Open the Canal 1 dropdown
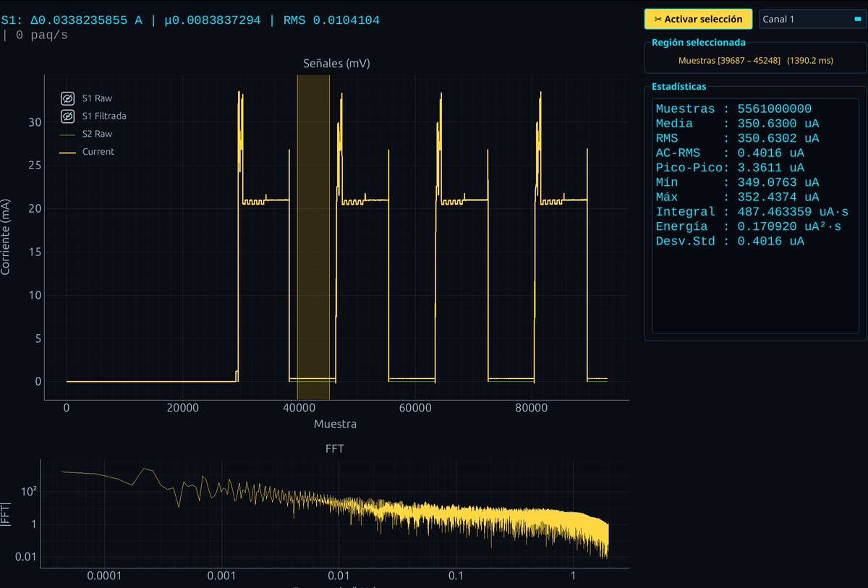Viewport: 868px width, 588px height. 811,19
